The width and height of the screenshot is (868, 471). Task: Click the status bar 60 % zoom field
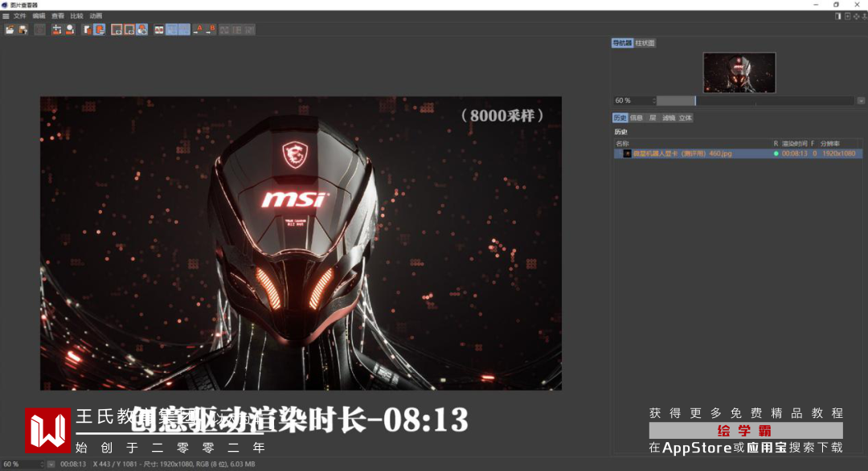coord(21,465)
